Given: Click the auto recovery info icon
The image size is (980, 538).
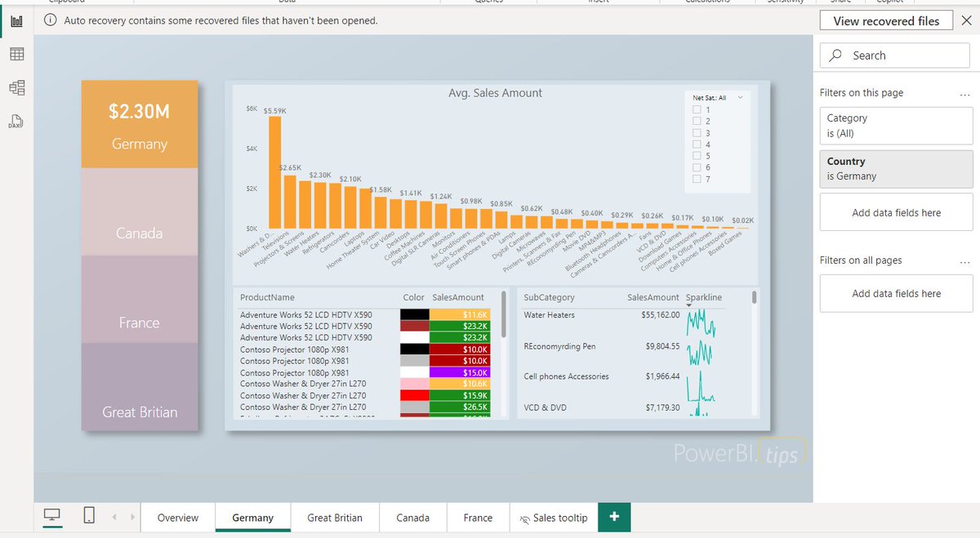Looking at the screenshot, I should [50, 20].
